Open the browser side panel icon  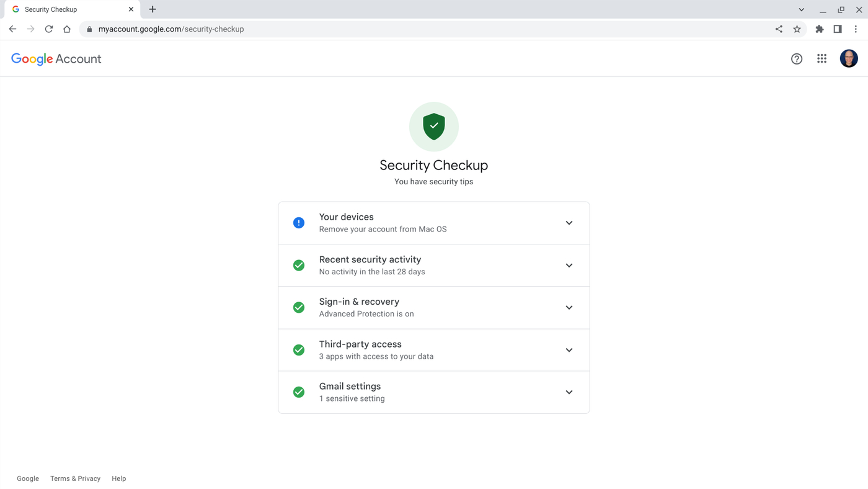pos(837,29)
